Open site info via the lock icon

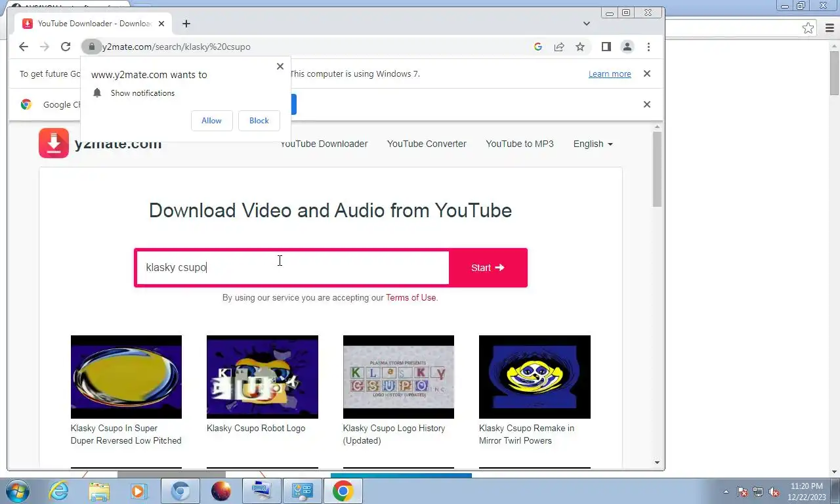[91, 47]
